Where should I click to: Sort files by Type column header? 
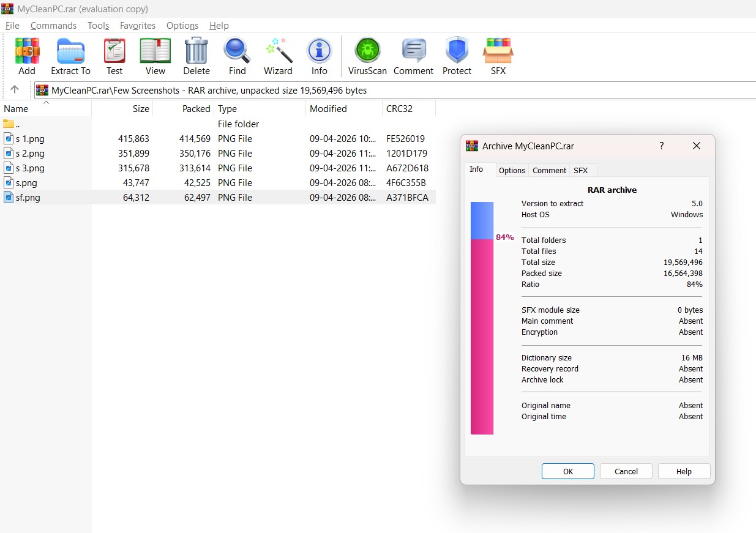click(x=260, y=109)
